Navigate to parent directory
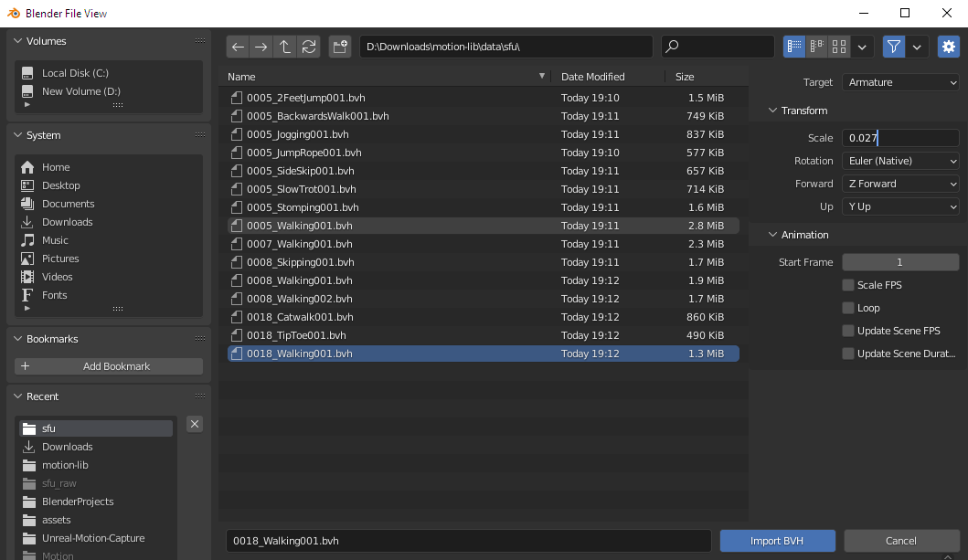This screenshot has height=560, width=968. (x=285, y=47)
